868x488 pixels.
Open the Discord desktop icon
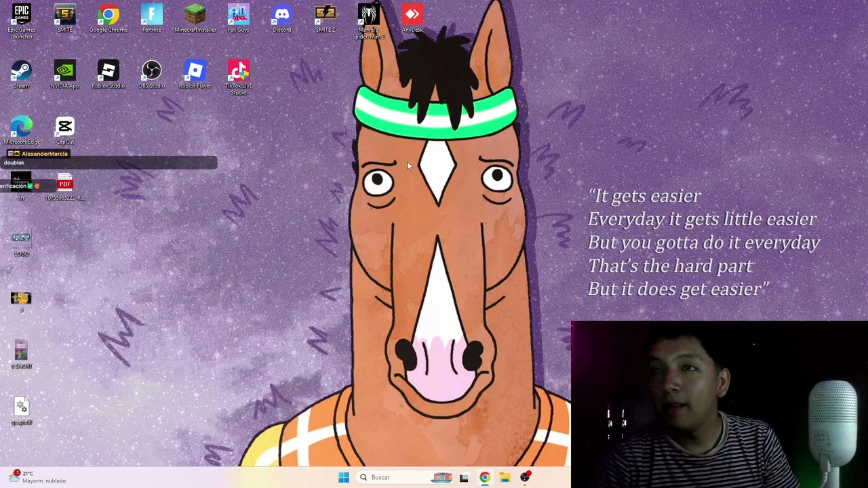[x=282, y=18]
